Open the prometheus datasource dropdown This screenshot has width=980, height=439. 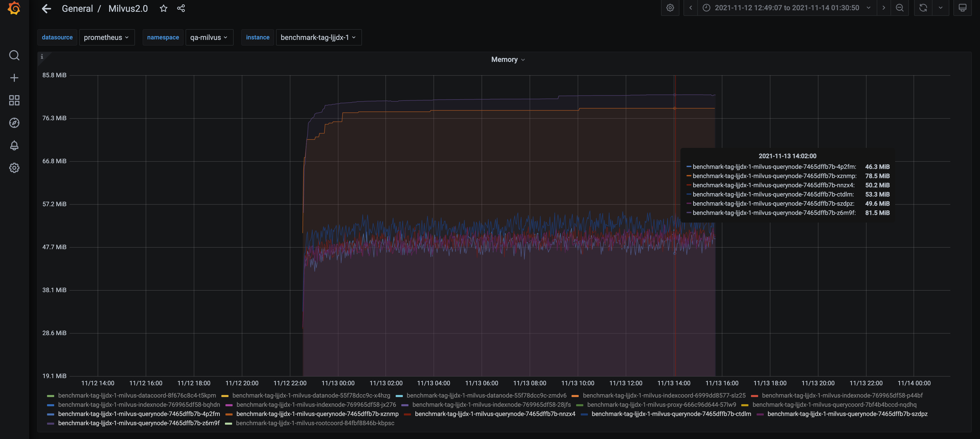pos(107,37)
